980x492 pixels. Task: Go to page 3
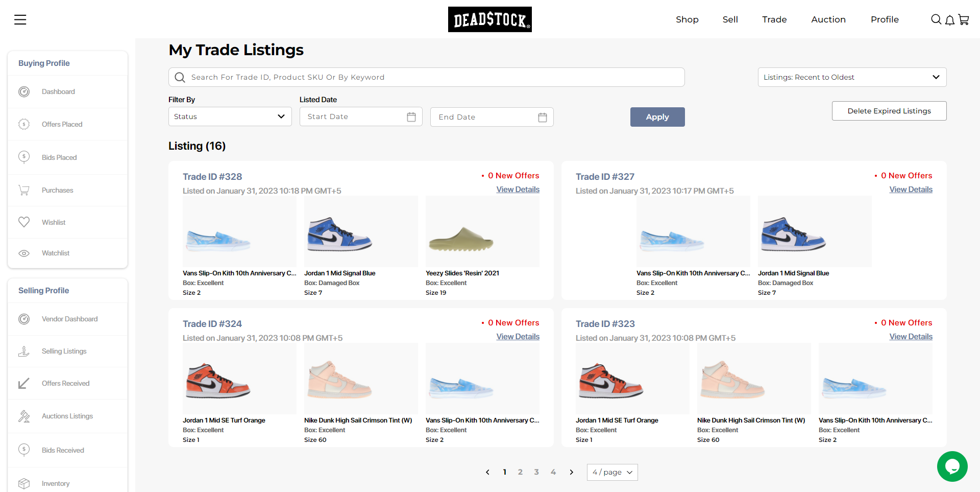point(536,472)
